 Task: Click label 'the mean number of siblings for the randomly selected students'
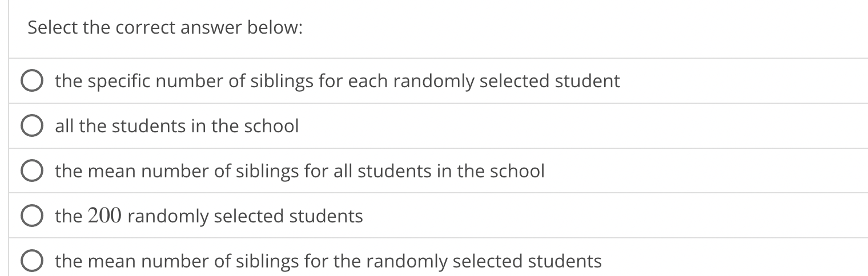pyautogui.click(x=328, y=261)
